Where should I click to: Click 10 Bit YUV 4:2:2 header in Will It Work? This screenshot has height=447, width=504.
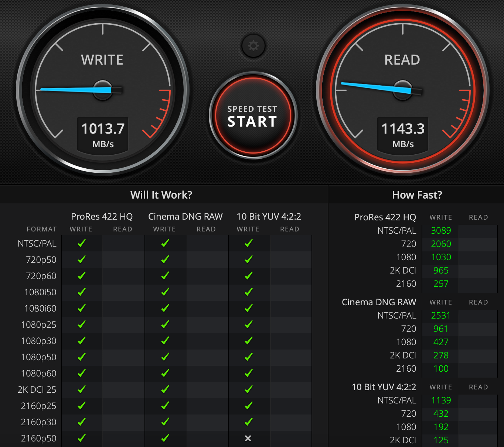tap(269, 217)
